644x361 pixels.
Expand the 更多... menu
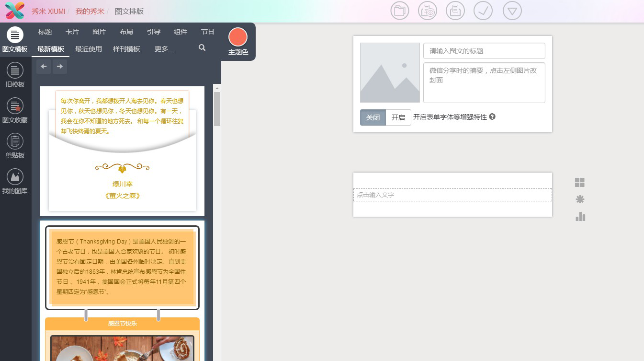164,49
